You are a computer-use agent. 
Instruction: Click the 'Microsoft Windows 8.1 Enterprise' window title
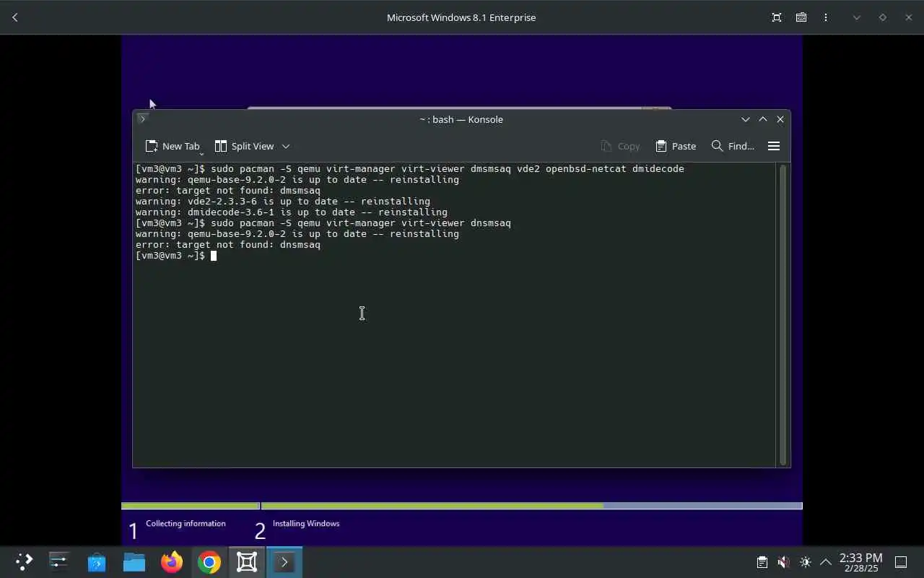pos(461,17)
